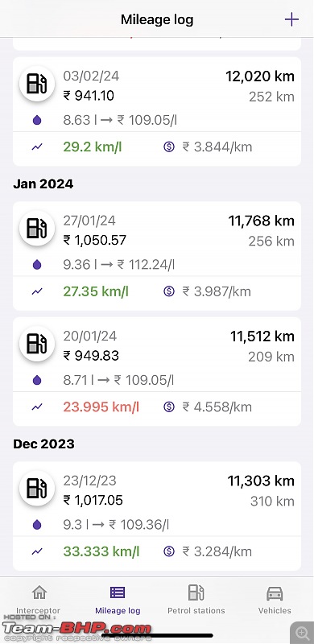Screen dimensions: 314x644
Task: Click the droplet icon beside 9.36 l
Action: coord(37,265)
